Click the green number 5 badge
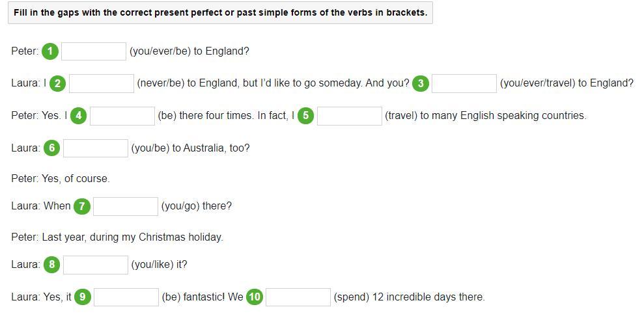 [305, 116]
